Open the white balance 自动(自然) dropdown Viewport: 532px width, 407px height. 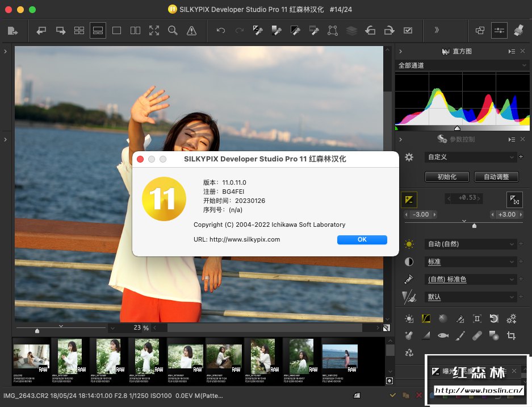tap(471, 244)
